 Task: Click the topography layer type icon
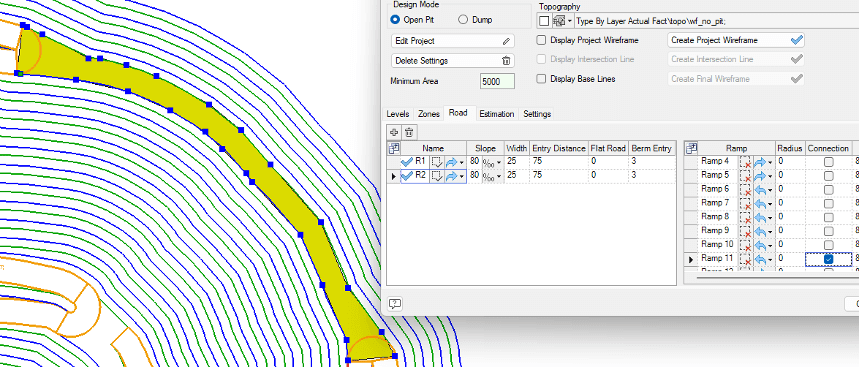click(x=559, y=21)
